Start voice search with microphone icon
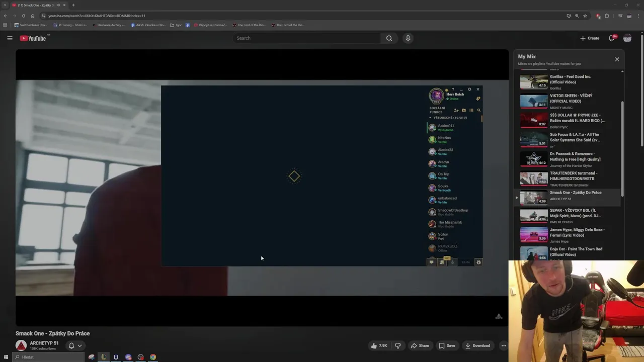The image size is (644, 362). tap(408, 38)
